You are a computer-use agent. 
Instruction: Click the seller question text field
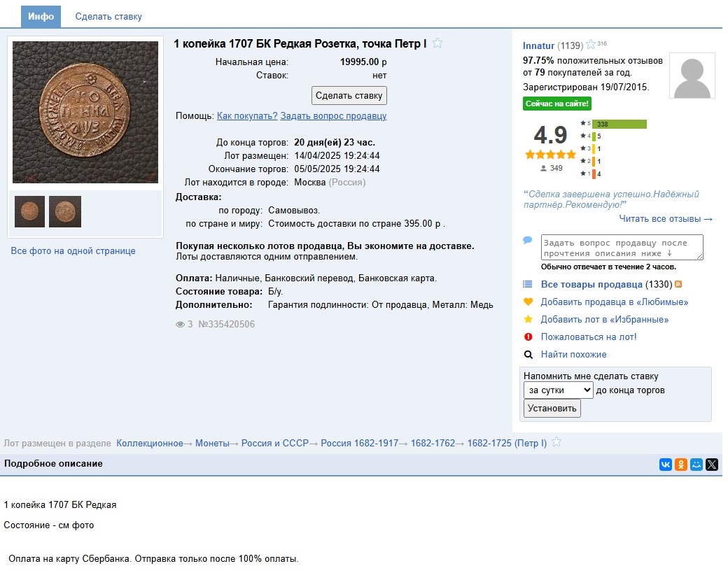[622, 248]
